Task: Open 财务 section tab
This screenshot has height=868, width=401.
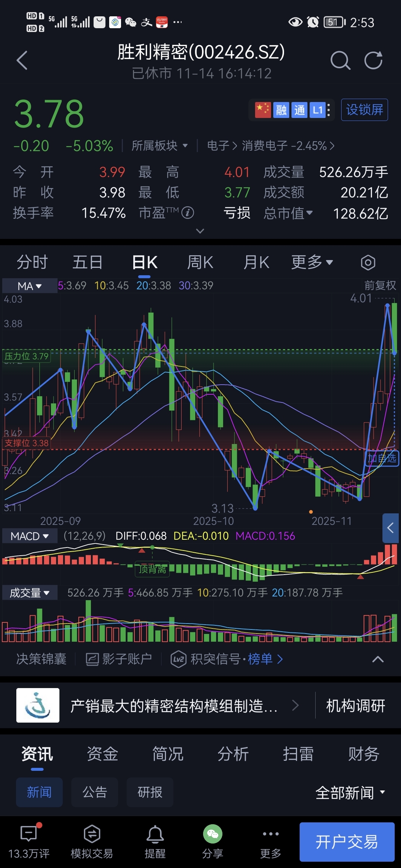Action: tap(363, 754)
